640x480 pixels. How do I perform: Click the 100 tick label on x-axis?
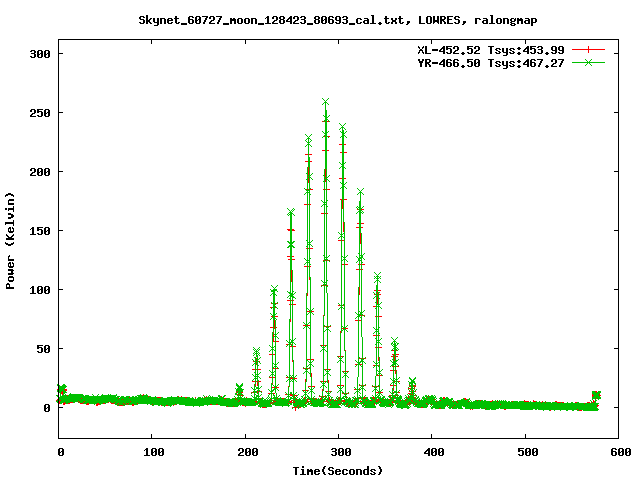pyautogui.click(x=153, y=452)
